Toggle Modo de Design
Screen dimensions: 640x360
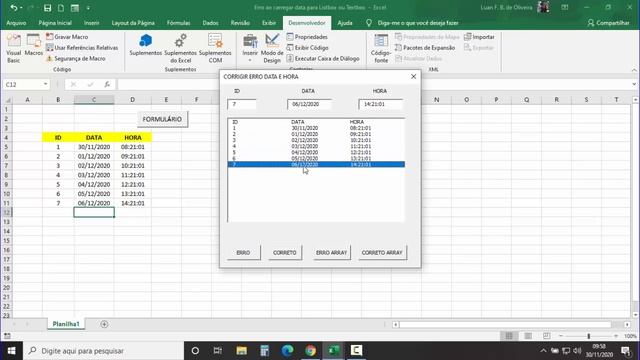(x=272, y=48)
